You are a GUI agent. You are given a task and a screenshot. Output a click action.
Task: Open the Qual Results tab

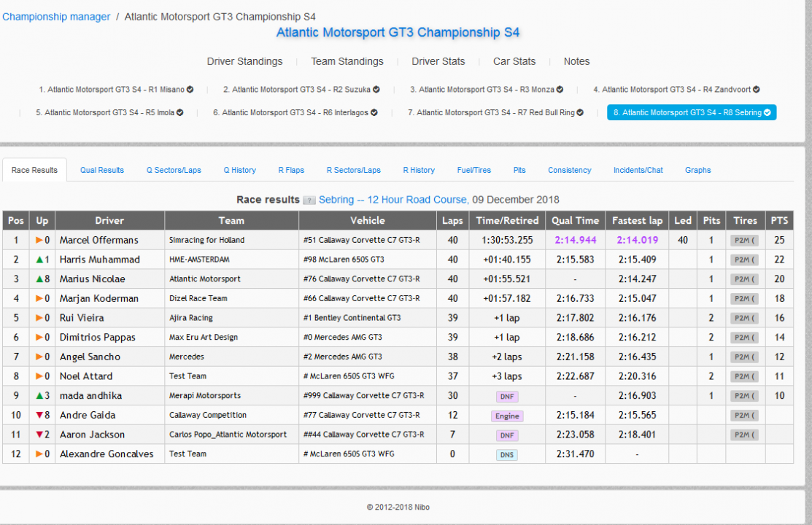coord(102,170)
